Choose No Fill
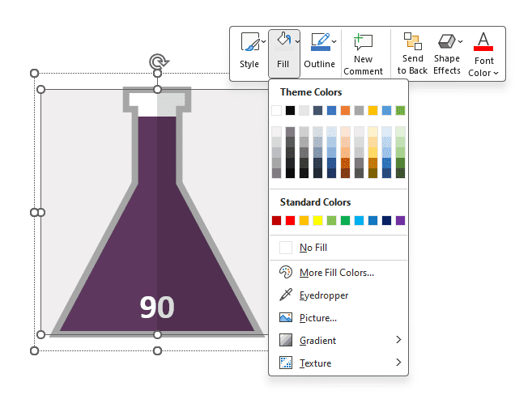This screenshot has height=399, width=532. click(x=338, y=248)
